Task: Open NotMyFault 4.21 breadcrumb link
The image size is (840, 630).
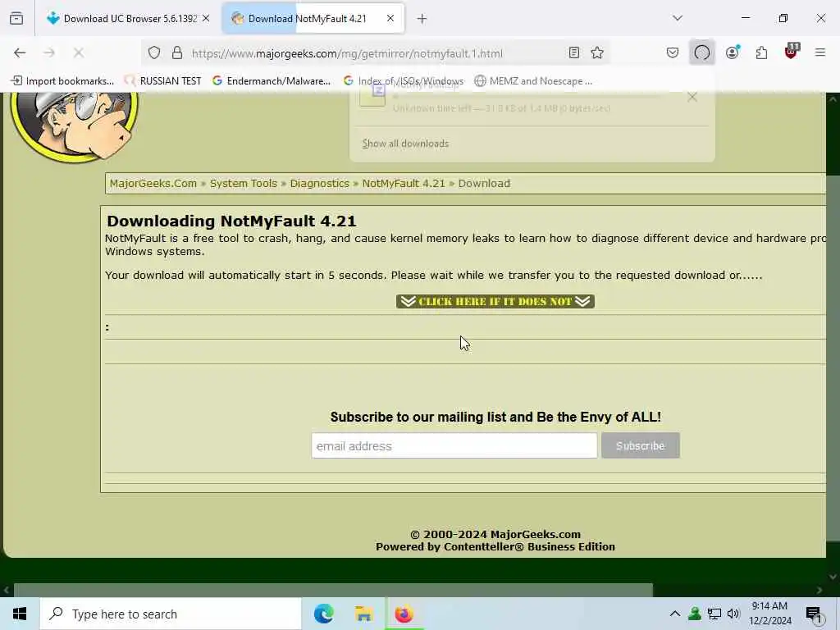Action: point(404,183)
